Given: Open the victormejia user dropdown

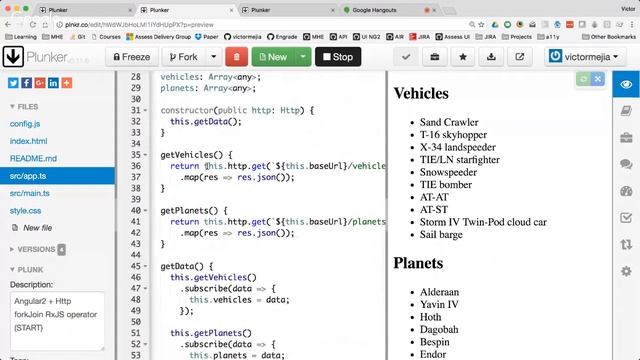Looking at the screenshot, I should click(585, 57).
